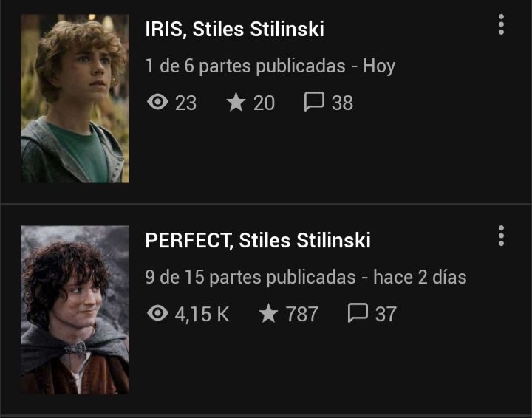Open the three-dot menu for PERFECT story

[x=501, y=236]
